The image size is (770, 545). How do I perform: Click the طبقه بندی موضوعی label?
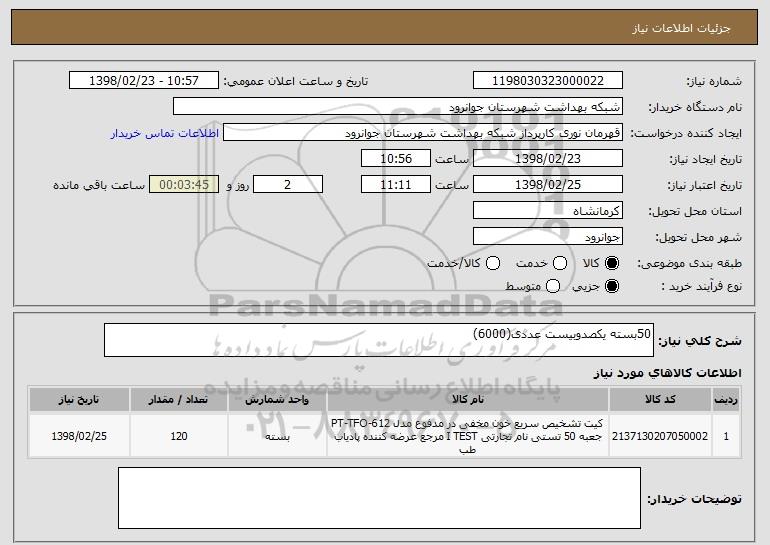[x=689, y=263]
